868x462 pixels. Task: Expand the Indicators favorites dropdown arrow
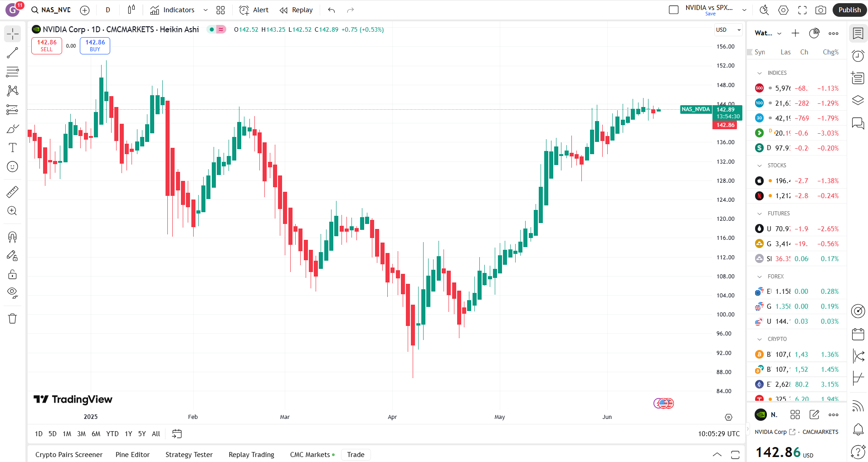(x=205, y=10)
